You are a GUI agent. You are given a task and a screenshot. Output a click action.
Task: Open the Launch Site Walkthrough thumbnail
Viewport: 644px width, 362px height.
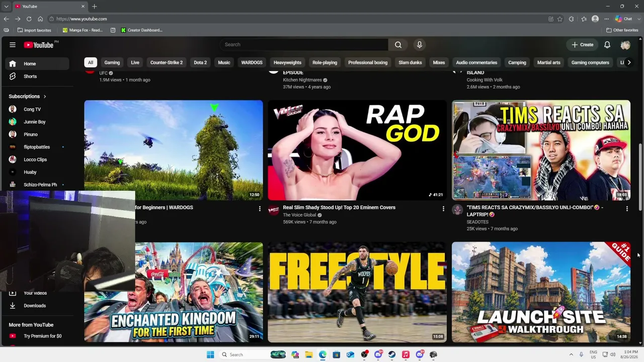pyautogui.click(x=541, y=292)
